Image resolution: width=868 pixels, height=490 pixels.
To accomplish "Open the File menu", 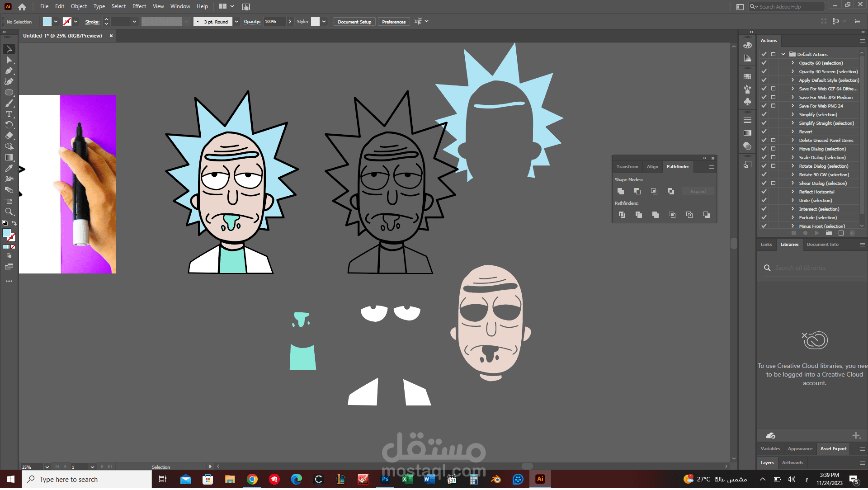I will (44, 6).
